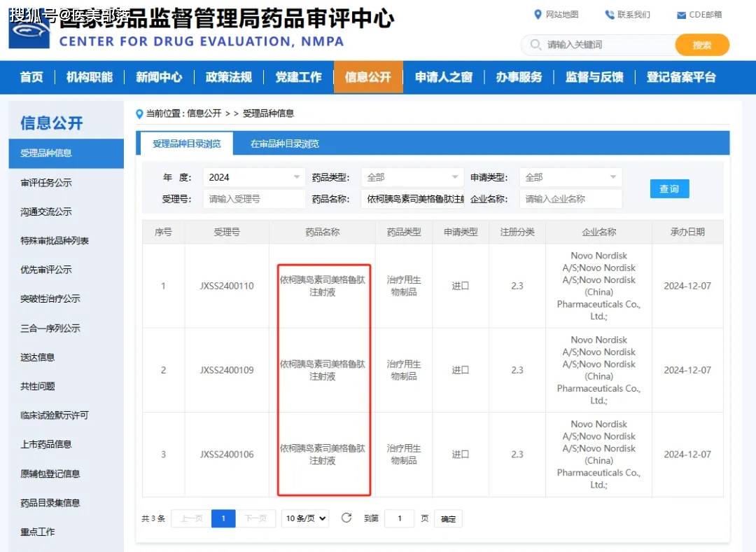Click the envelope icon beside CDE邮箱
The height and width of the screenshot is (552, 756).
click(x=681, y=15)
